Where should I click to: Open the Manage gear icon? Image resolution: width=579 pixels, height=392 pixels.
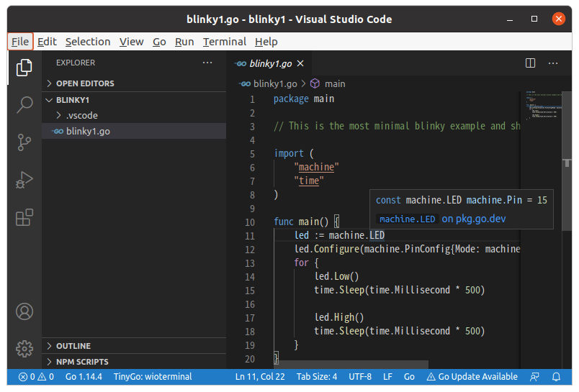click(x=24, y=349)
